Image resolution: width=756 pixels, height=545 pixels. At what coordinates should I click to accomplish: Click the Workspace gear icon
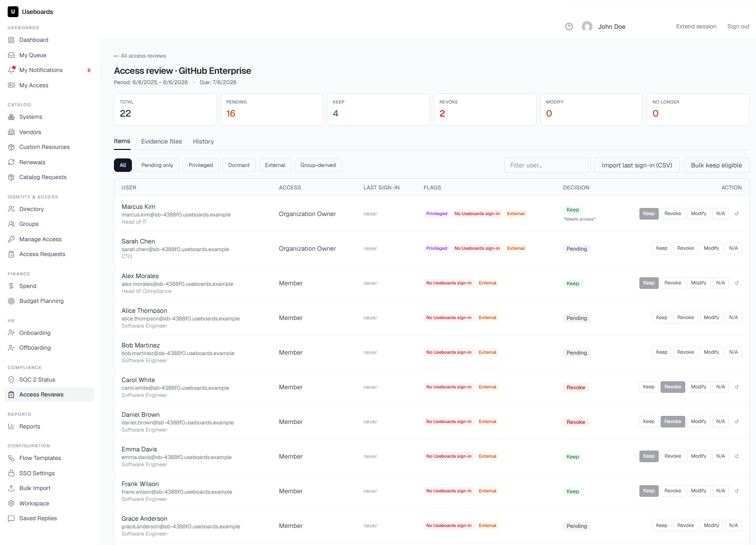click(x=11, y=504)
